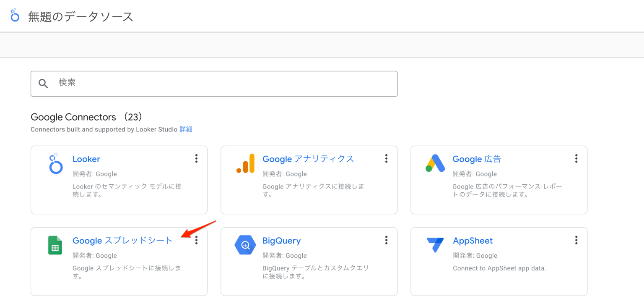Screen dimensions: 644x304
Task: Open the overflow menu on the Looker card
Action: 196,158
